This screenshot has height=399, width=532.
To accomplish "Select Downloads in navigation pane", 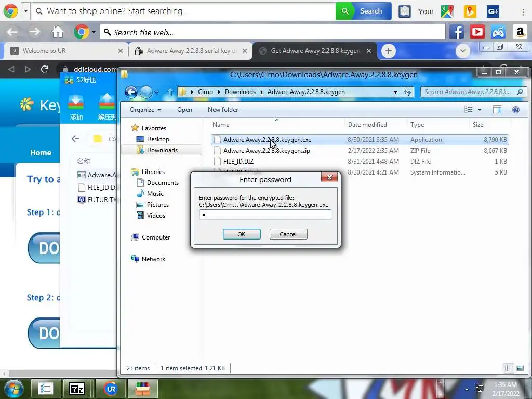I will pos(162,150).
